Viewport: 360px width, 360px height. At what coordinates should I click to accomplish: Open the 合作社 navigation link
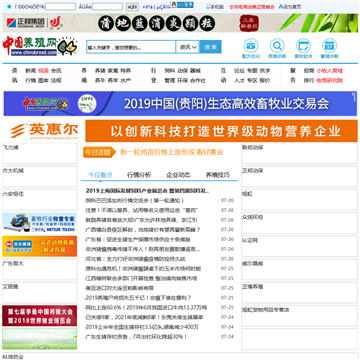coord(198,80)
